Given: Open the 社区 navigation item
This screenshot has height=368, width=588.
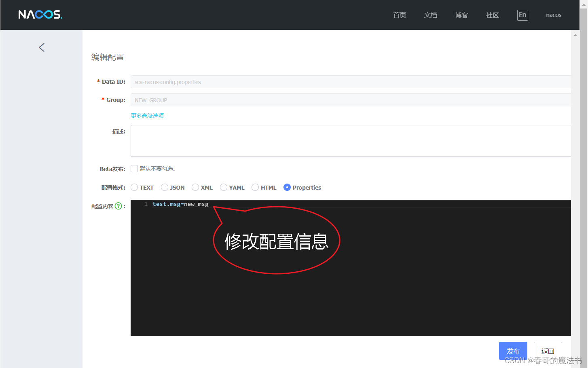Looking at the screenshot, I should point(492,15).
